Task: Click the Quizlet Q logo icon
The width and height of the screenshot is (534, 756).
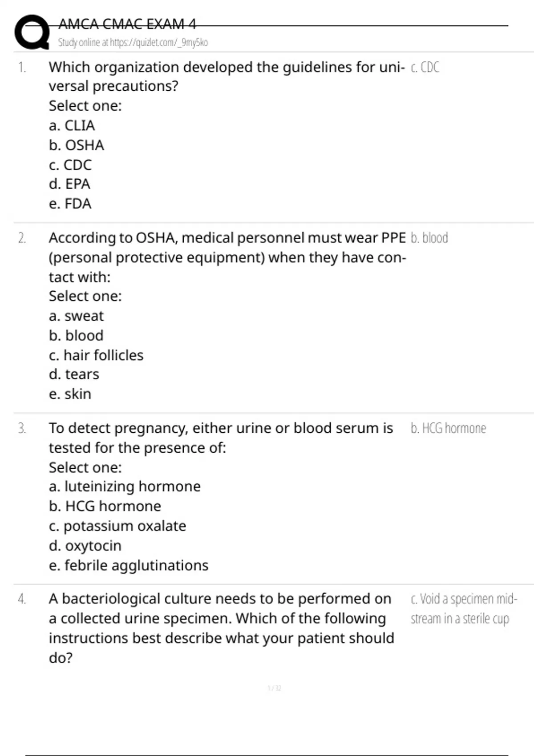Action: click(x=32, y=32)
